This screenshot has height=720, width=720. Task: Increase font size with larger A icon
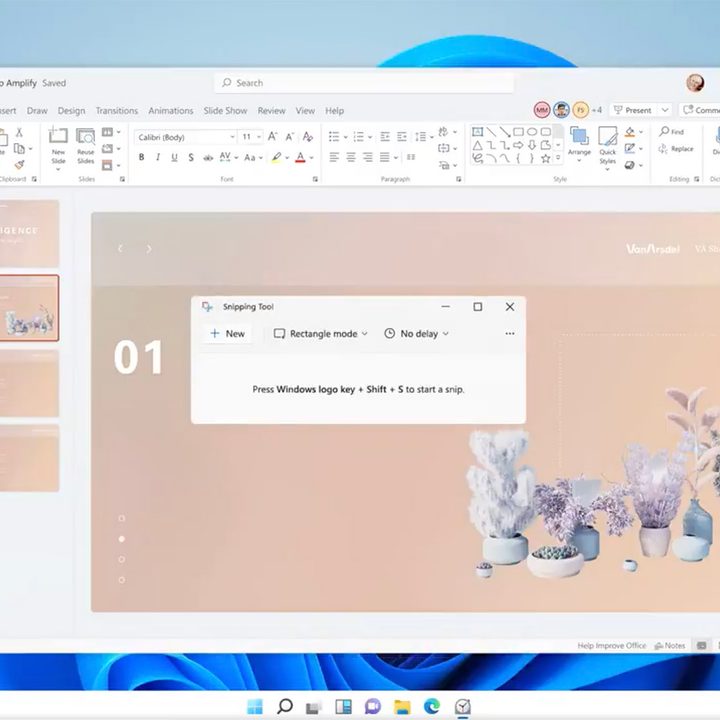coord(272,136)
